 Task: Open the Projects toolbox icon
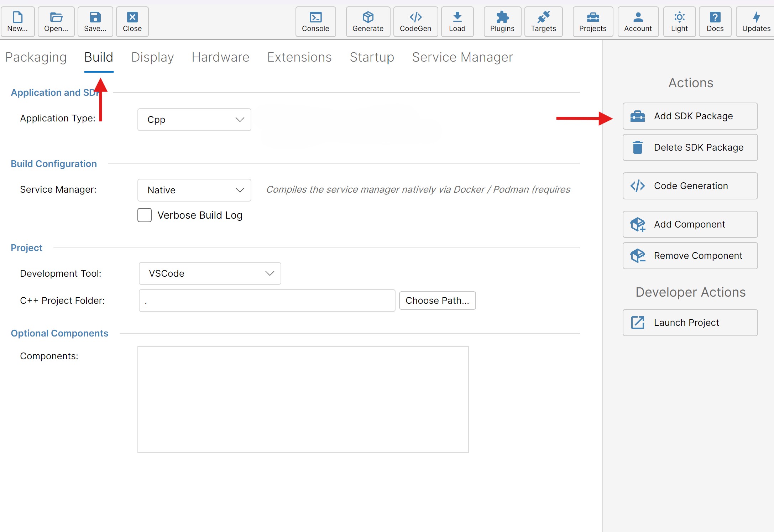tap(593, 22)
